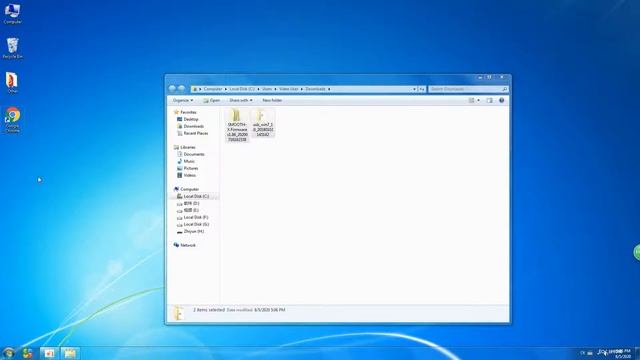Open the orange app shortcut below Recycle Bin

12,83
